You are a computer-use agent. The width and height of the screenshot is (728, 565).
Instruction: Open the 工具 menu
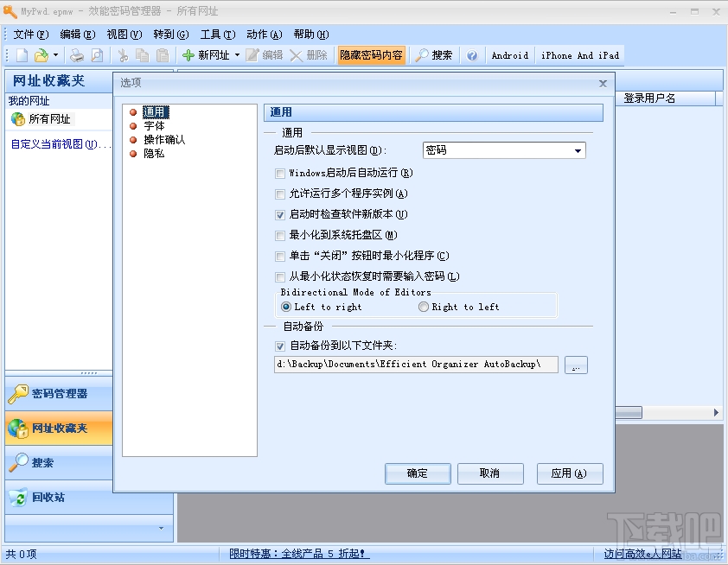217,35
